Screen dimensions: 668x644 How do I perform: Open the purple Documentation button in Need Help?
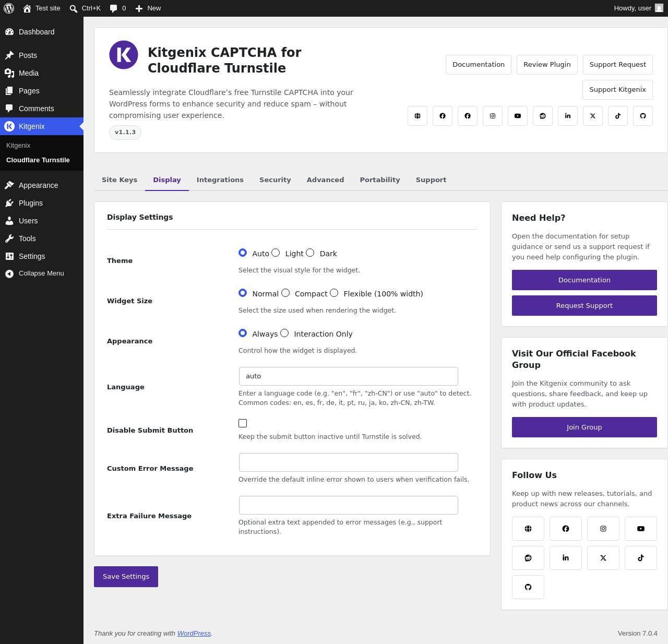pos(584,280)
